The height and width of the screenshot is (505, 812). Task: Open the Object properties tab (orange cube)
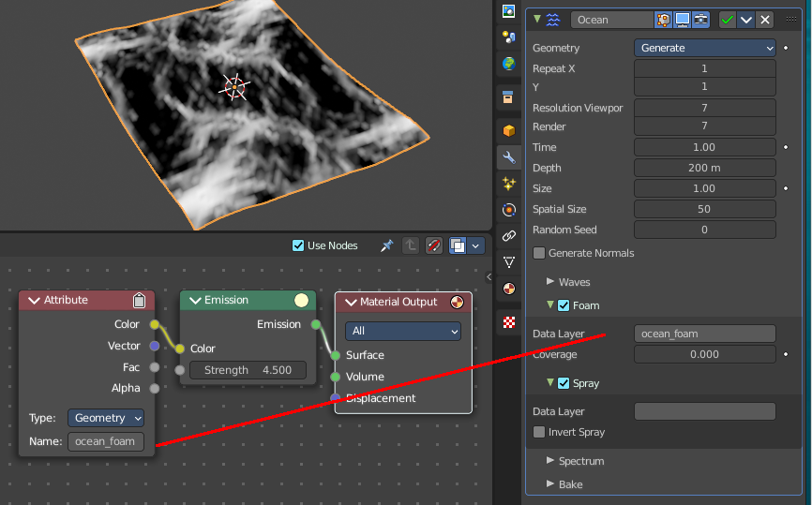pos(508,130)
